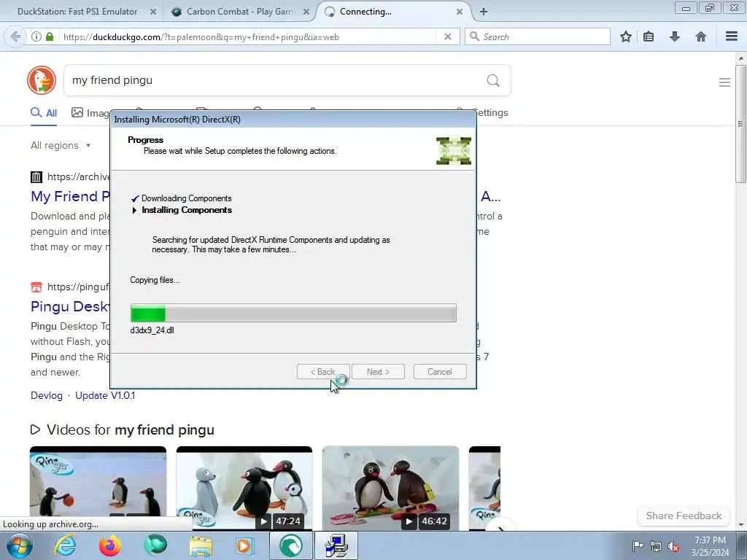Switch to DirectX setup taskbar icon
The width and height of the screenshot is (747, 560).
336,545
